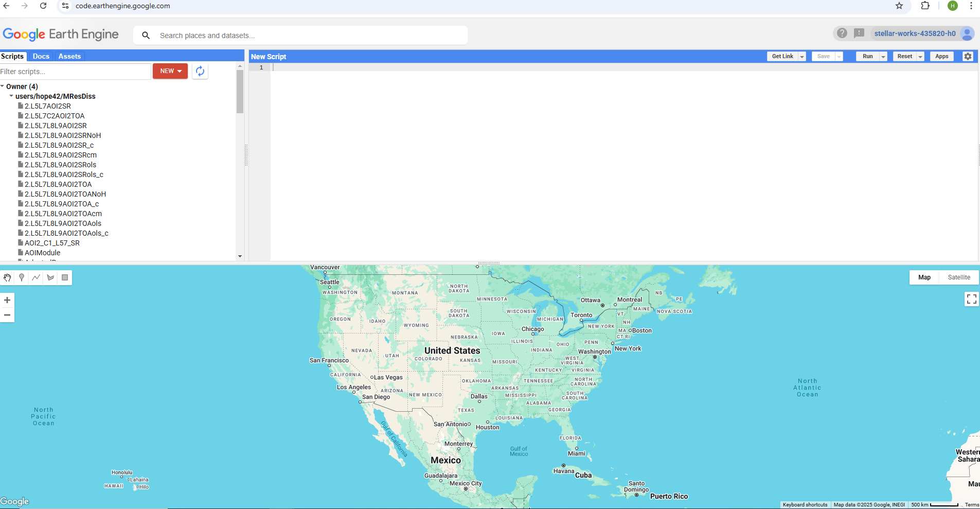980x509 pixels.
Task: Open the Apps button
Action: click(941, 57)
